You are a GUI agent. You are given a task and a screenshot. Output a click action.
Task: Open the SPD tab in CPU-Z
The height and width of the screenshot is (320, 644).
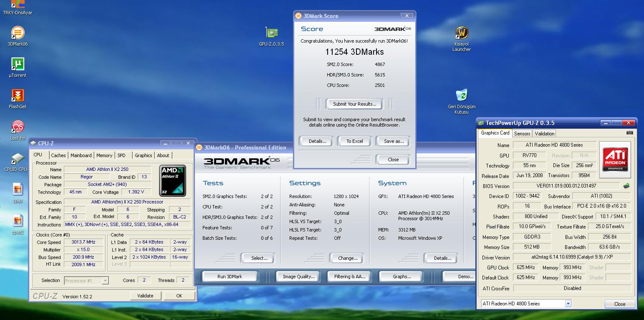(x=121, y=155)
